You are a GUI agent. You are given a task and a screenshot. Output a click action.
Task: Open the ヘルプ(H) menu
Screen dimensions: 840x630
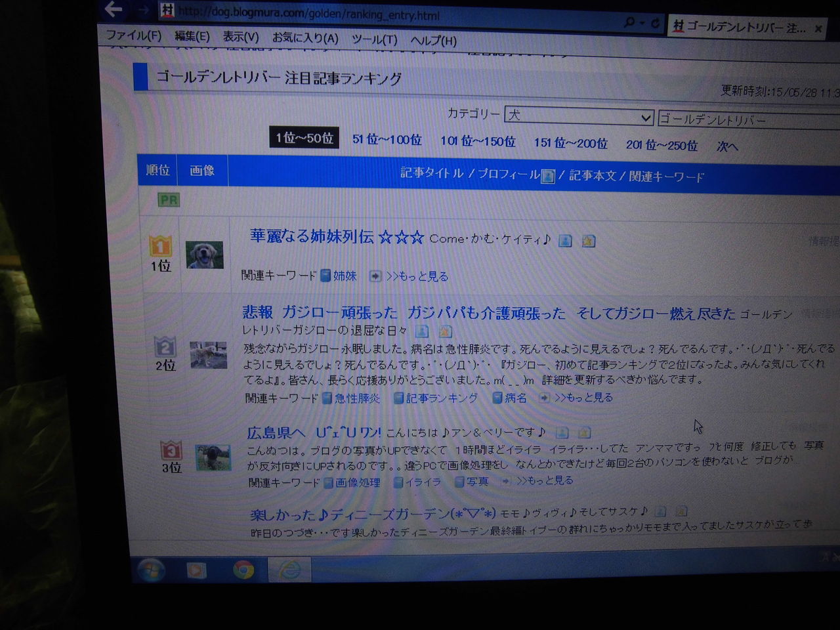[433, 40]
